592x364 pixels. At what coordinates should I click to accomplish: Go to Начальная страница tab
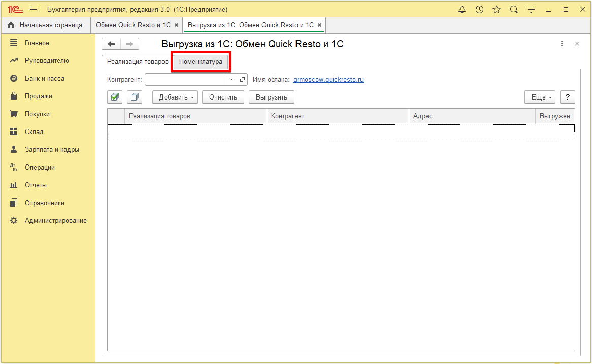coord(45,25)
